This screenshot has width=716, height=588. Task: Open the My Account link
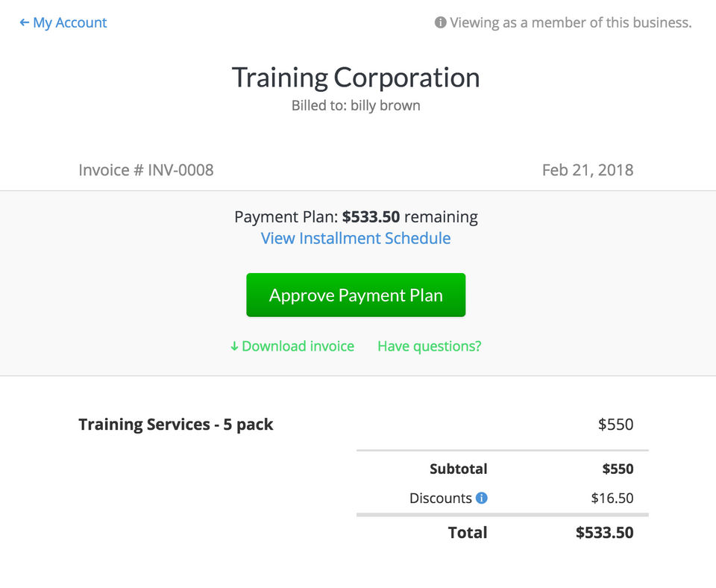pyautogui.click(x=70, y=23)
